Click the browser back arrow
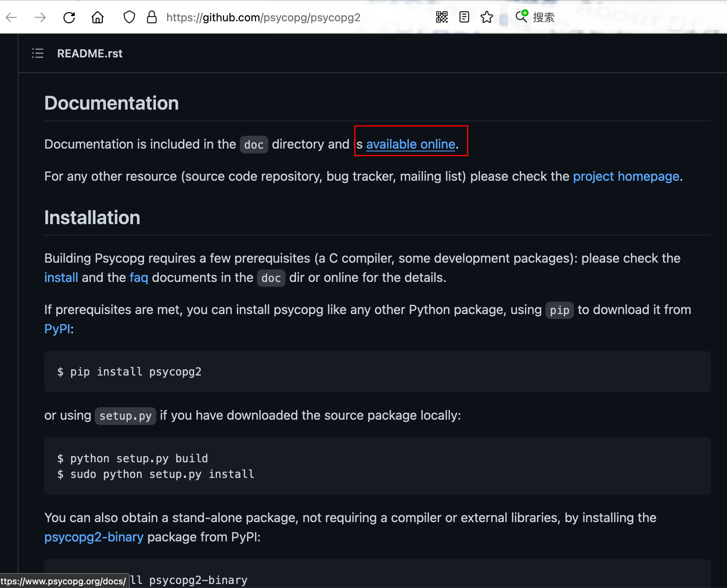The height and width of the screenshot is (588, 727). pos(11,17)
